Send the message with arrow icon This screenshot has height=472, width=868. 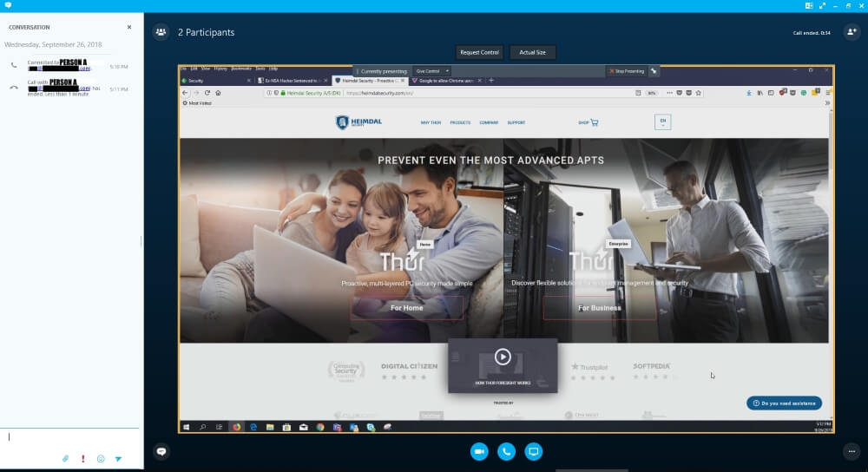(x=118, y=459)
